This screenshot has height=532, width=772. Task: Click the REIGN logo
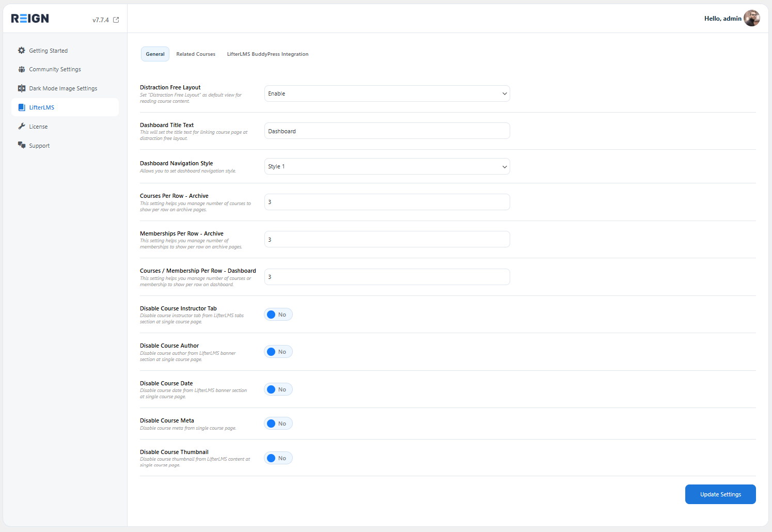point(29,18)
